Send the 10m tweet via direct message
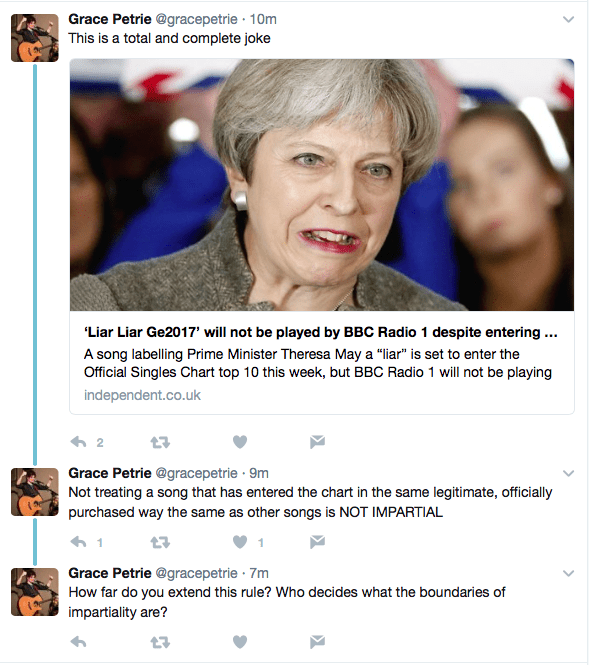589x665 pixels. 317,442
